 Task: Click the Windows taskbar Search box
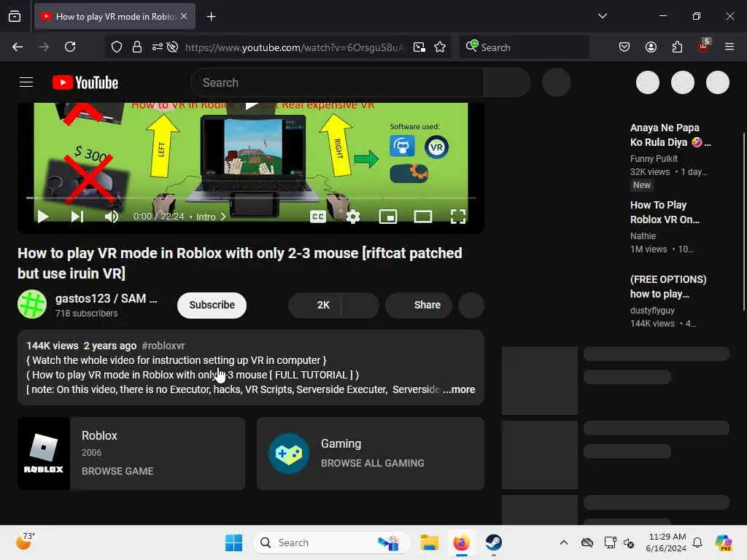tap(332, 542)
